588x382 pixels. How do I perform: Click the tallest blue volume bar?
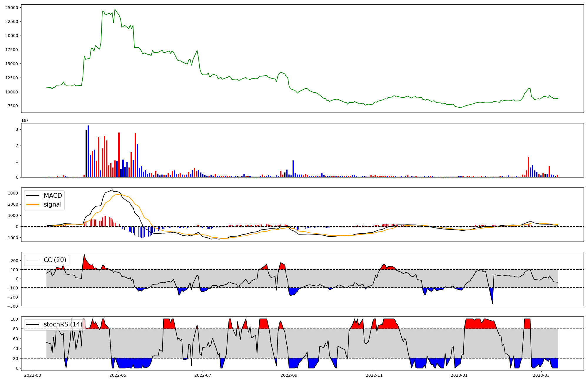tap(88, 151)
